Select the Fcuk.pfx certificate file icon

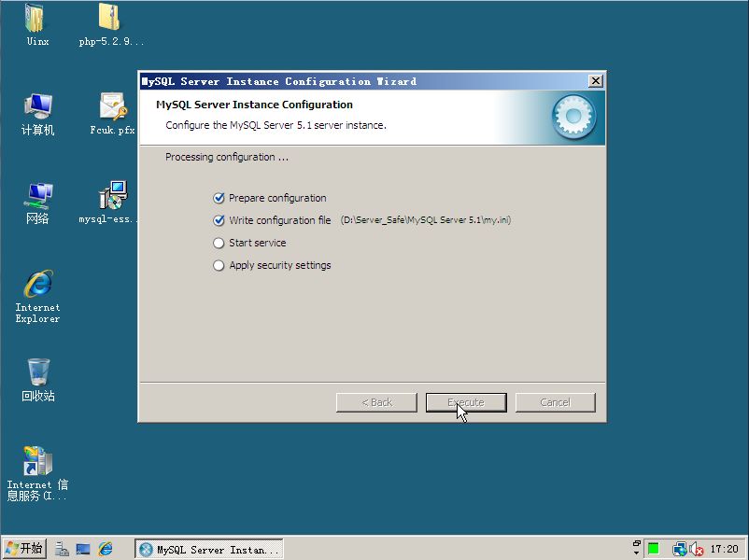(x=113, y=106)
